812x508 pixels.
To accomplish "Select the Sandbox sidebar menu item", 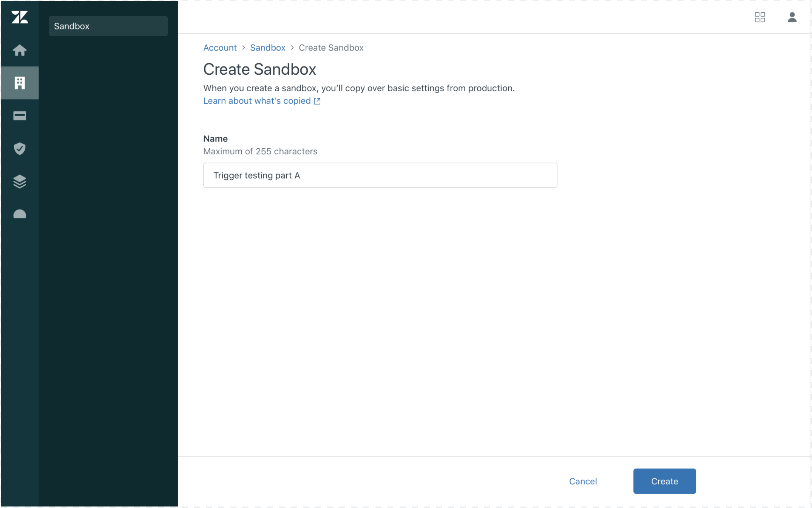I will (108, 26).
